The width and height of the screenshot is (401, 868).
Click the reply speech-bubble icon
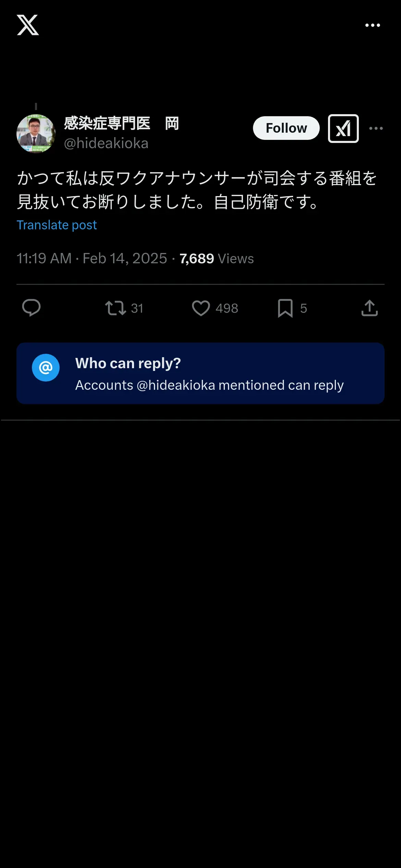pos(31,308)
